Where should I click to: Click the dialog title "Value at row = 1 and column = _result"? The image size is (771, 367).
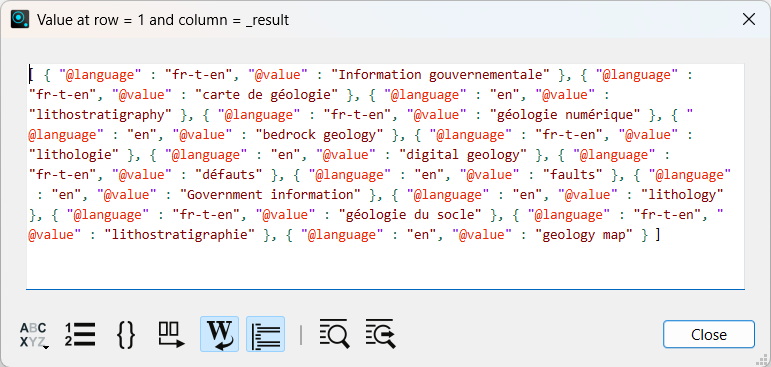tap(163, 20)
